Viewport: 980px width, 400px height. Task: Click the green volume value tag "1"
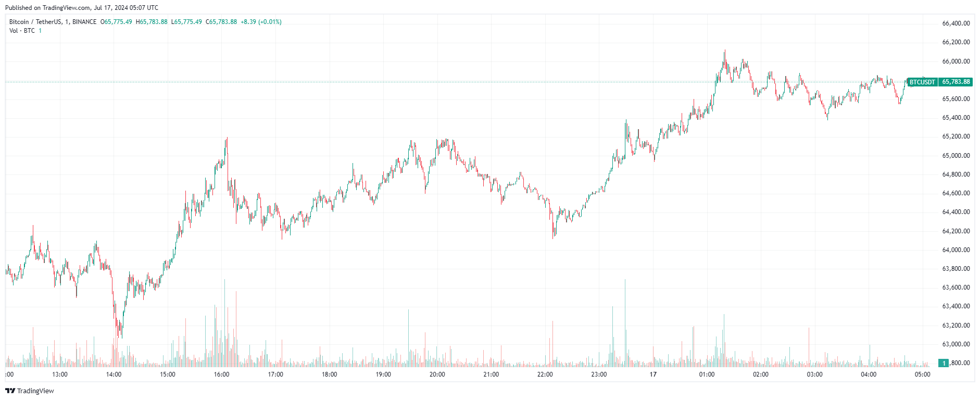[944, 363]
